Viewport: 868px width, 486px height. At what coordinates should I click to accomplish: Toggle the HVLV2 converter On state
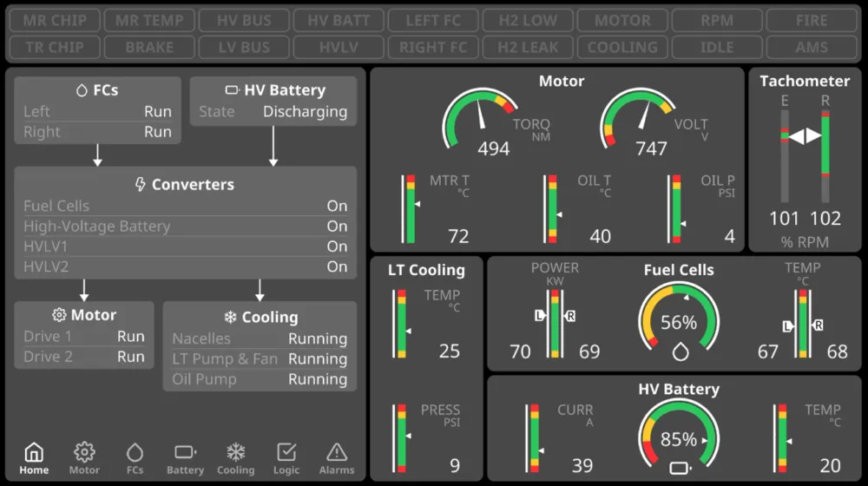[337, 266]
